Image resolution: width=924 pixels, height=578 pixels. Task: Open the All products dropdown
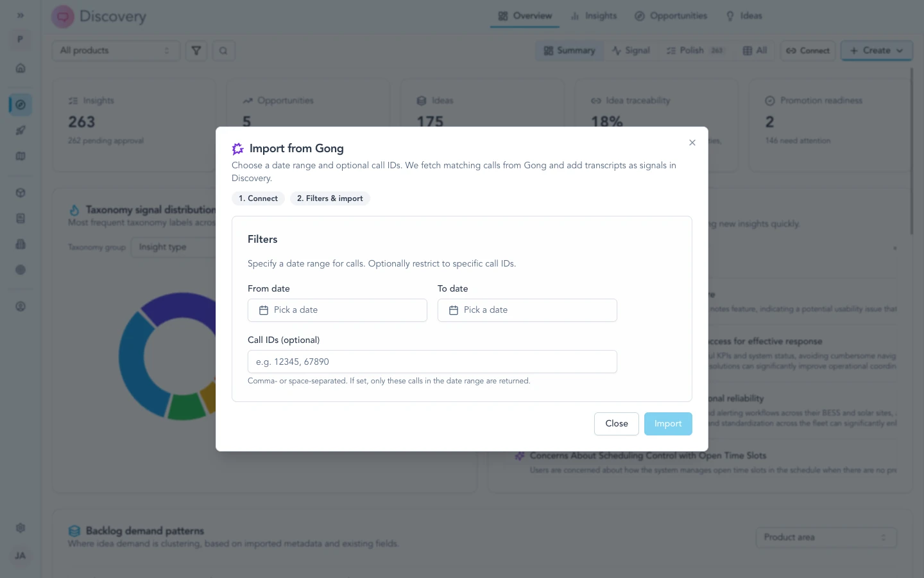pos(116,51)
